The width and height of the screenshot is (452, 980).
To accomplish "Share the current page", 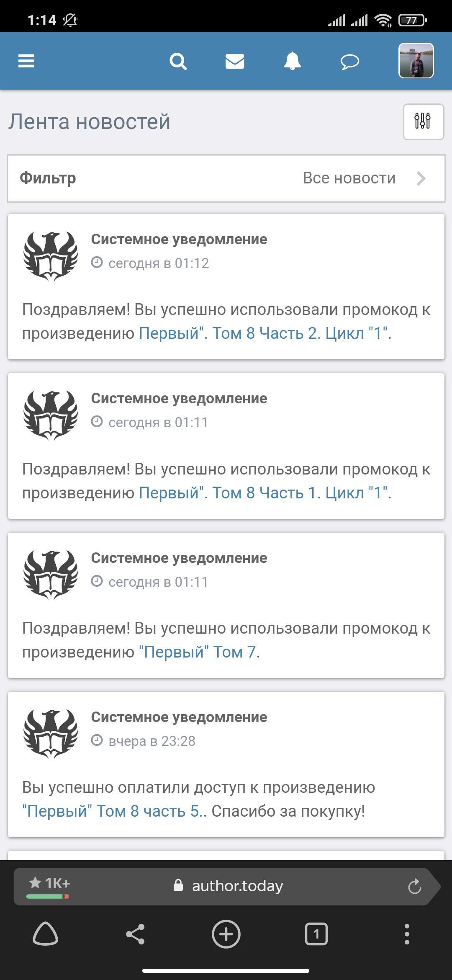I will (x=136, y=934).
